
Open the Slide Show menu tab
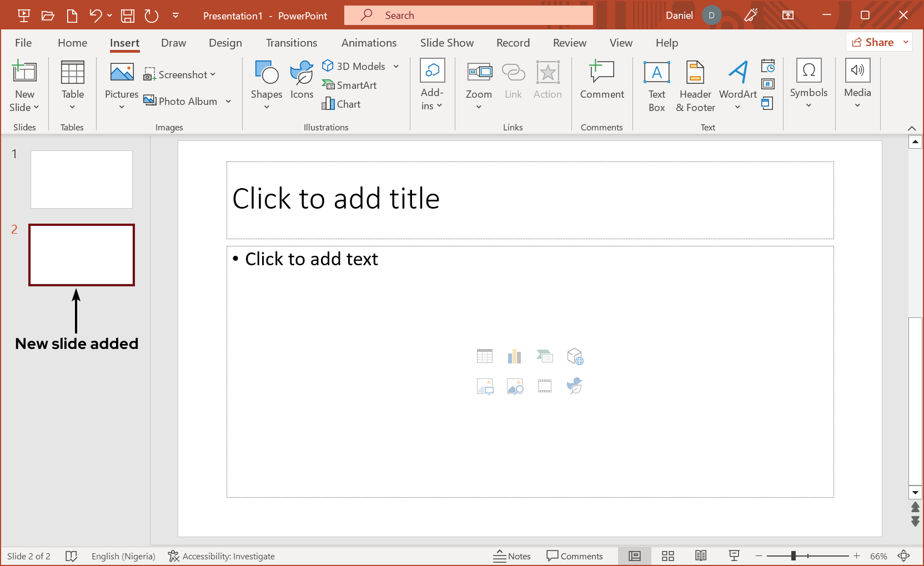click(x=446, y=43)
